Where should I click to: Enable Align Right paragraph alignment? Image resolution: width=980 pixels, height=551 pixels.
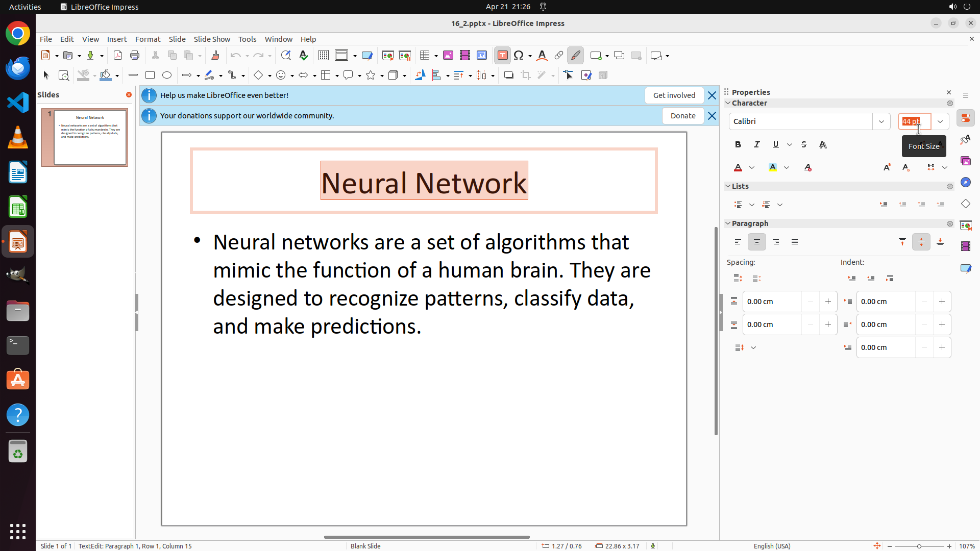[x=776, y=242]
